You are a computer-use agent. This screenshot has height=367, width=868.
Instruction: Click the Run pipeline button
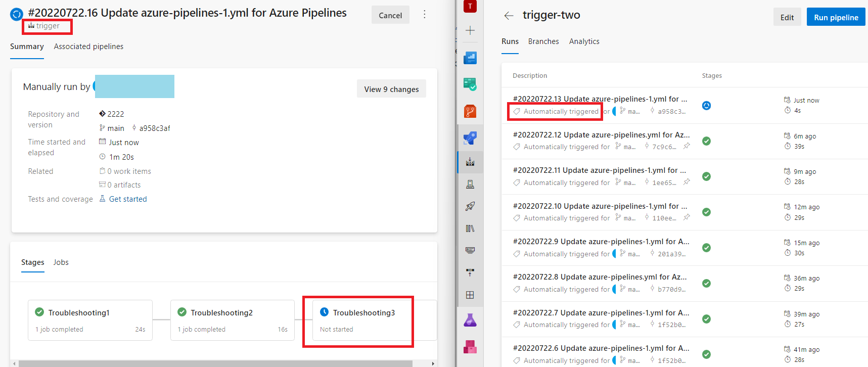click(x=836, y=17)
